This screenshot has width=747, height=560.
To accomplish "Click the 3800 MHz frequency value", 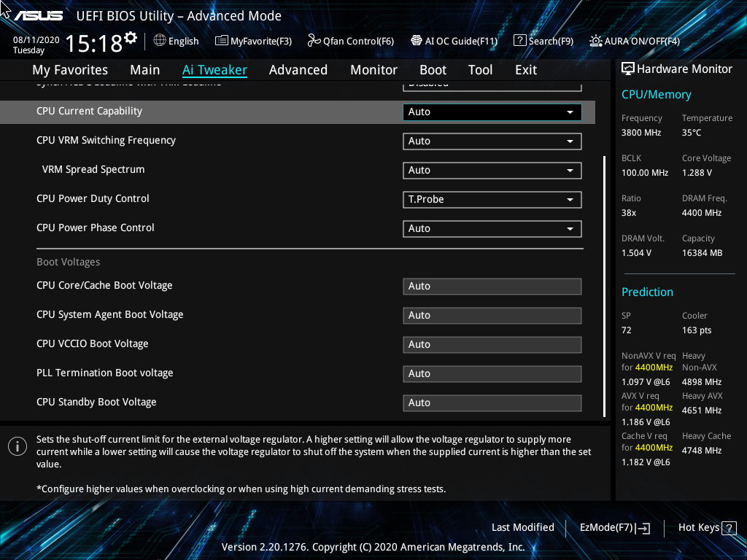I will pos(641,133).
